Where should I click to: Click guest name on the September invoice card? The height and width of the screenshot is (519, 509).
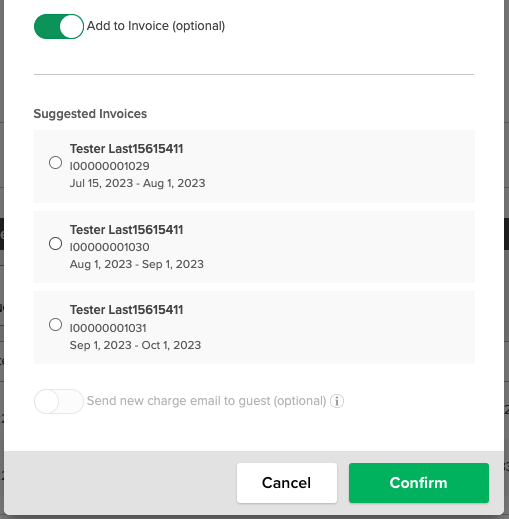126,310
